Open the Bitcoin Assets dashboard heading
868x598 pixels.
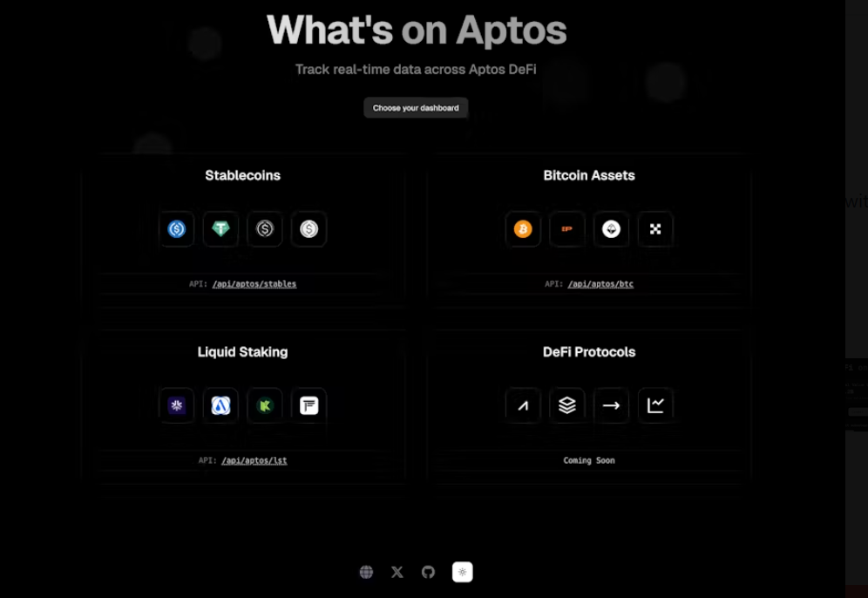coord(589,175)
